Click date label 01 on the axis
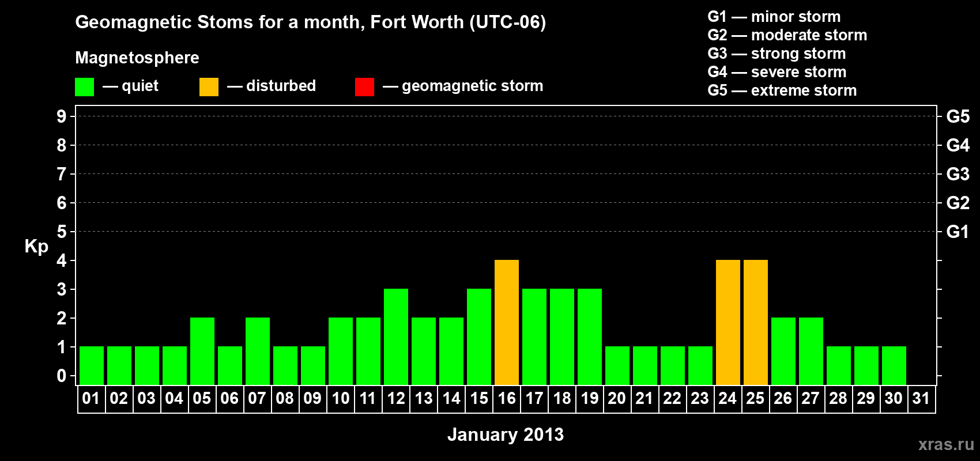The width and height of the screenshot is (980, 461). click(x=91, y=398)
